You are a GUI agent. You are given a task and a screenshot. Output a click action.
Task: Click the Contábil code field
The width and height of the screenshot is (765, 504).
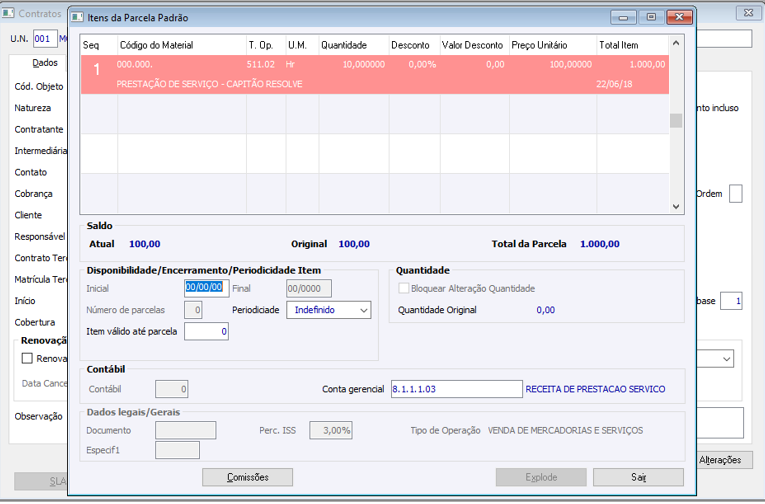point(172,389)
